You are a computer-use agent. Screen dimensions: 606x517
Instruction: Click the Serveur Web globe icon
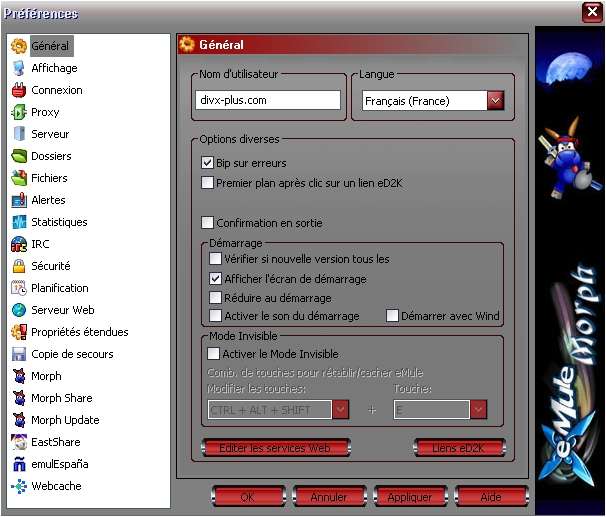pyautogui.click(x=19, y=310)
